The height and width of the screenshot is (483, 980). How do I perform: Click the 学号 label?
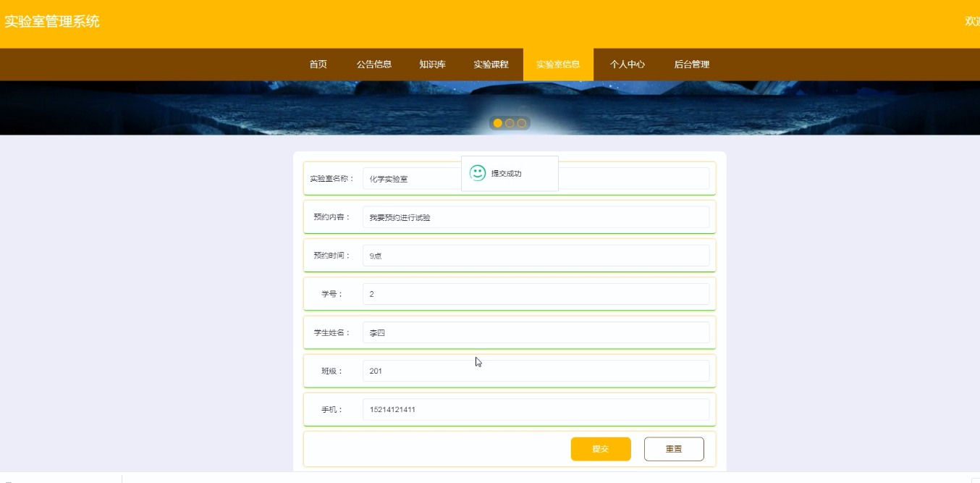tap(332, 294)
